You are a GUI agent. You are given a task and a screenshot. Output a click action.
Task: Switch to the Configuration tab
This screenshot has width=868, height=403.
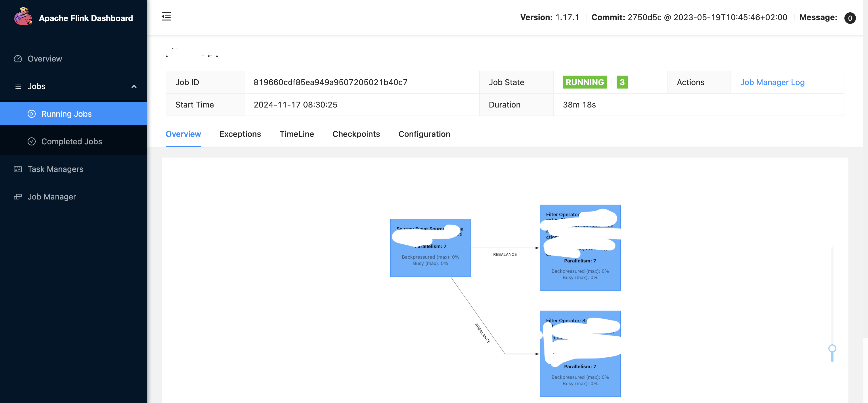tap(424, 134)
